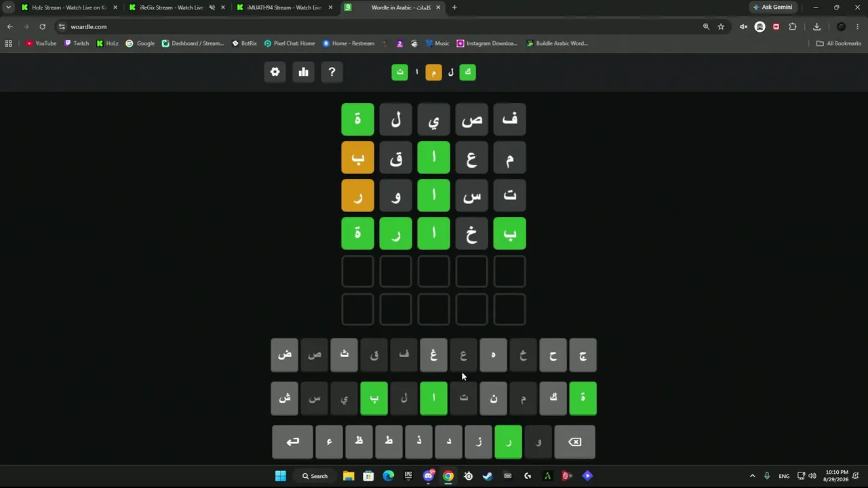Open the Pixel Chat: Home bookmark
Viewport: 868px width, 488px height.
pos(290,43)
